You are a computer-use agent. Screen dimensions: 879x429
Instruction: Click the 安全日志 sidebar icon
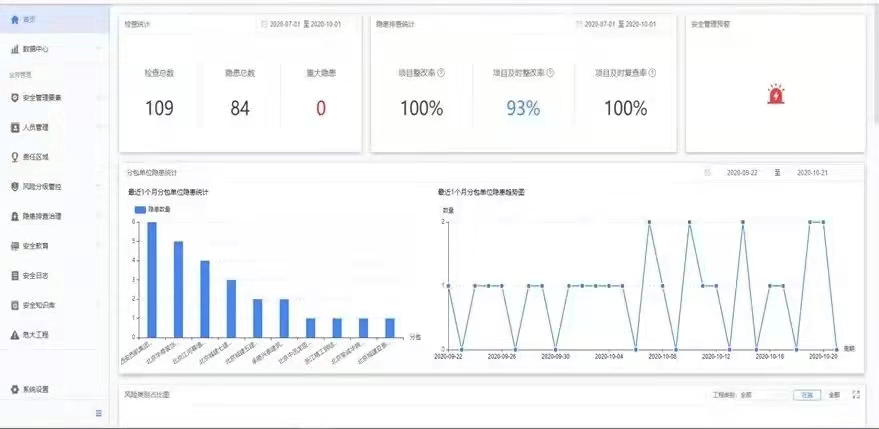[15, 275]
